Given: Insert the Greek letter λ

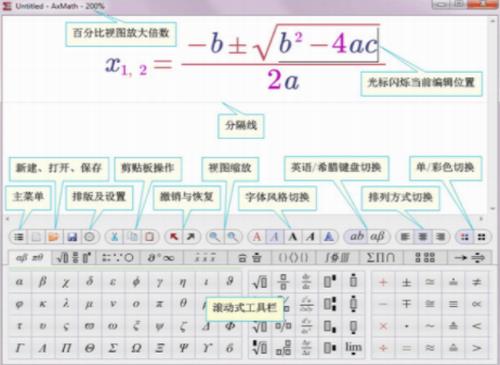Looking at the screenshot, I should 66,304.
